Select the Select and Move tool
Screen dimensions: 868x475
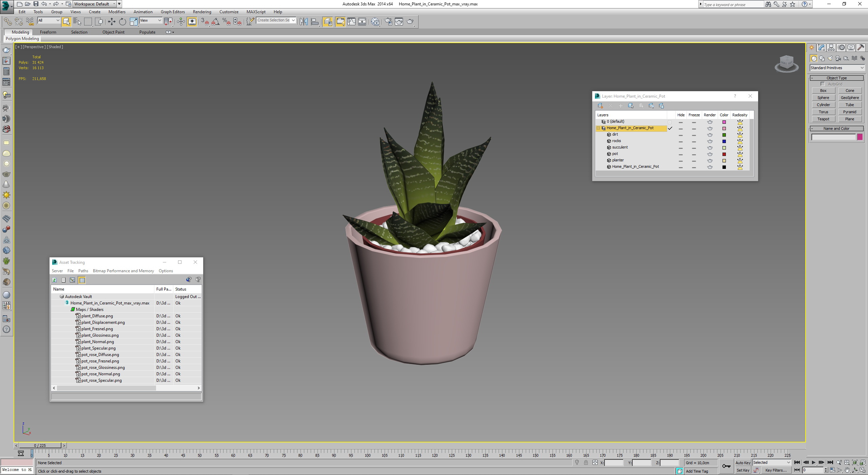(x=112, y=22)
